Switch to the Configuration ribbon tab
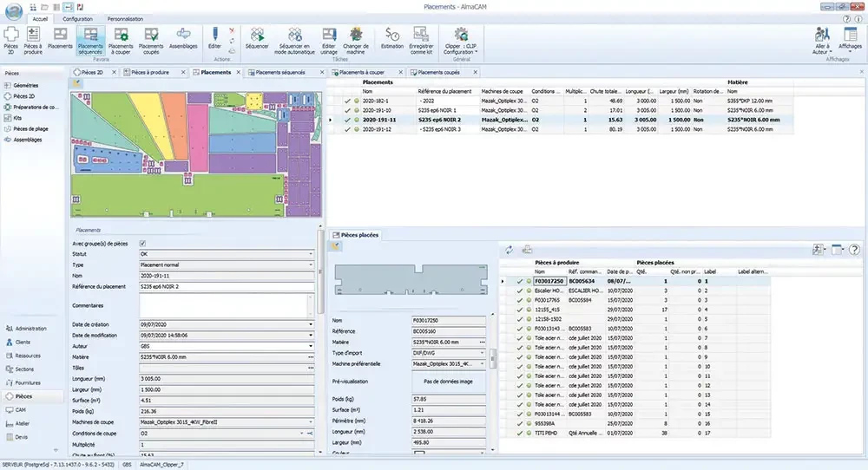The height and width of the screenshot is (470, 868). (x=77, y=17)
